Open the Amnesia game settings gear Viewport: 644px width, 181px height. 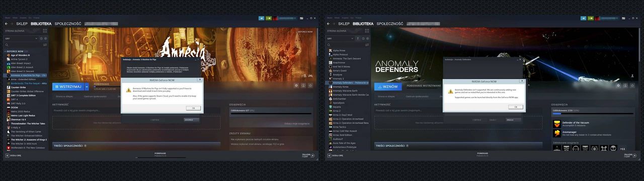pyautogui.click(x=296, y=85)
